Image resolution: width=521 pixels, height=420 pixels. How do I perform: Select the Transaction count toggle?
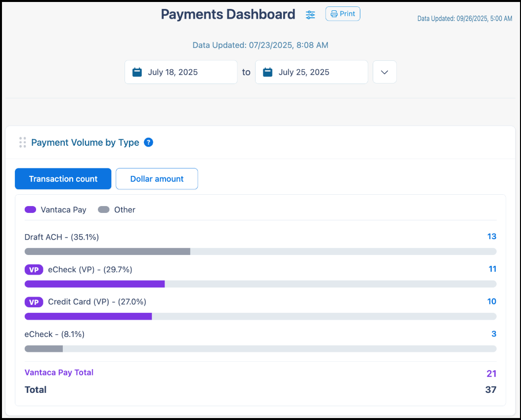[x=63, y=178]
